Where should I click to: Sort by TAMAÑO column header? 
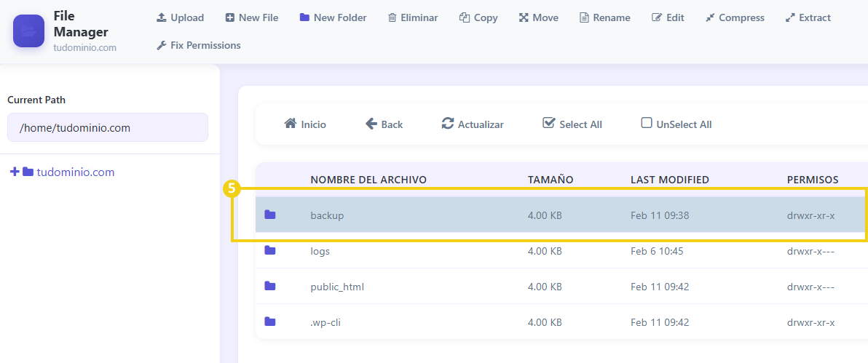(x=551, y=180)
